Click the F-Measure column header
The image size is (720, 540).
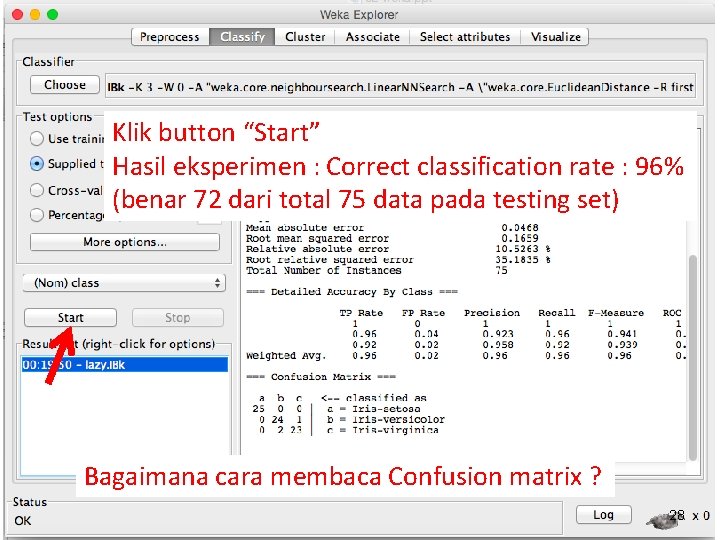coord(616,313)
